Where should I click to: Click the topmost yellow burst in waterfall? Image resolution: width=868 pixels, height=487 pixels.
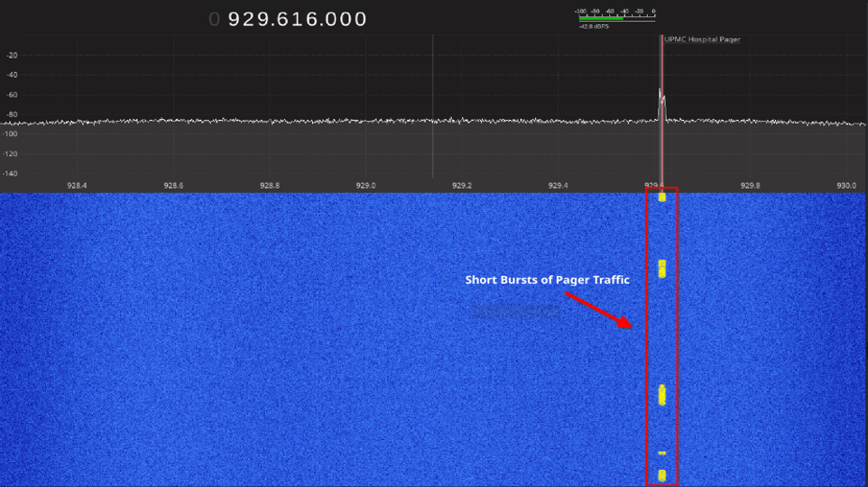pos(662,197)
